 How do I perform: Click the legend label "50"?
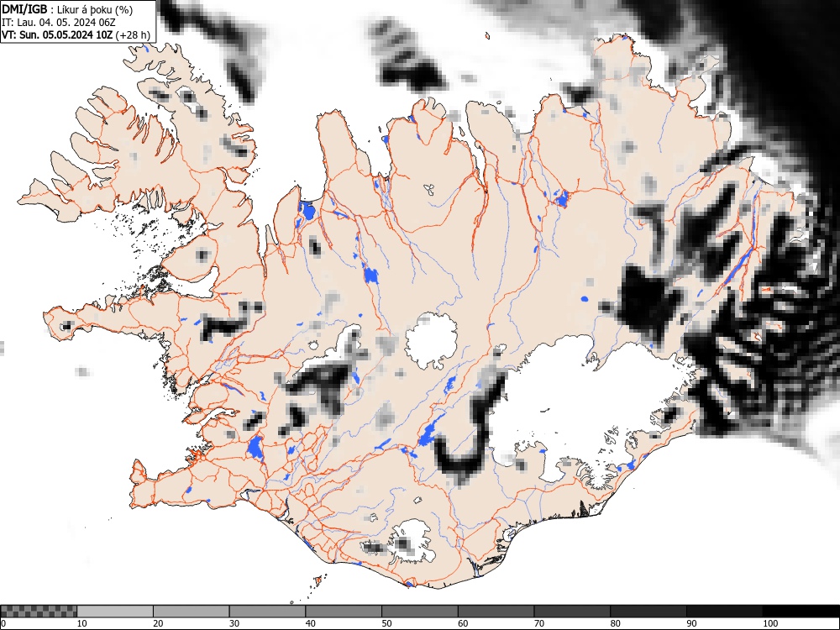386,623
